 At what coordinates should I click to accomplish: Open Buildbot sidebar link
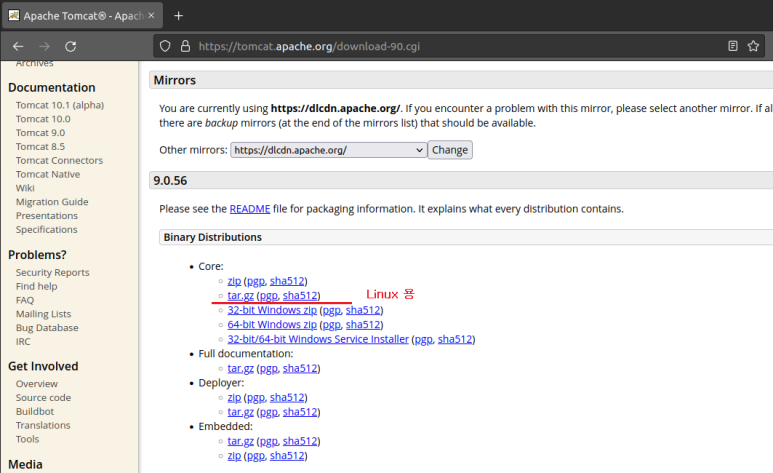pyautogui.click(x=35, y=411)
